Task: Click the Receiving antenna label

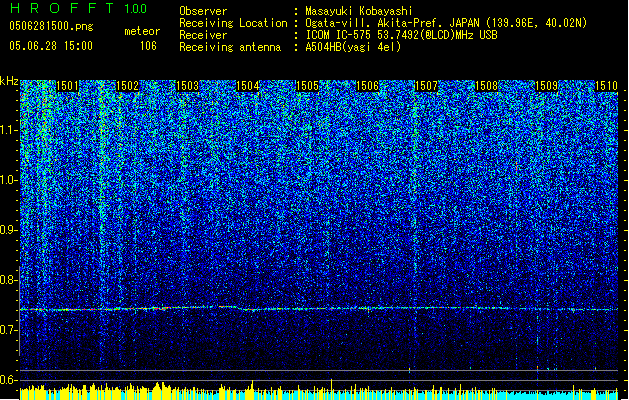Action: 230,47
